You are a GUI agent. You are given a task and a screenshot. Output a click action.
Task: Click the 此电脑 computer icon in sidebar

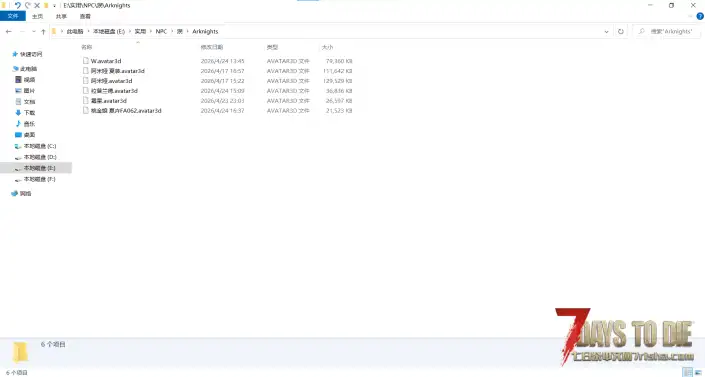[x=16, y=69]
